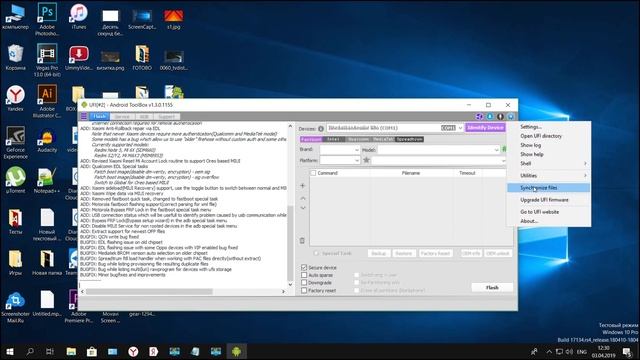Open the Recycle Bin (Корзина) icon
The height and width of the screenshot is (360, 640).
pos(16,57)
